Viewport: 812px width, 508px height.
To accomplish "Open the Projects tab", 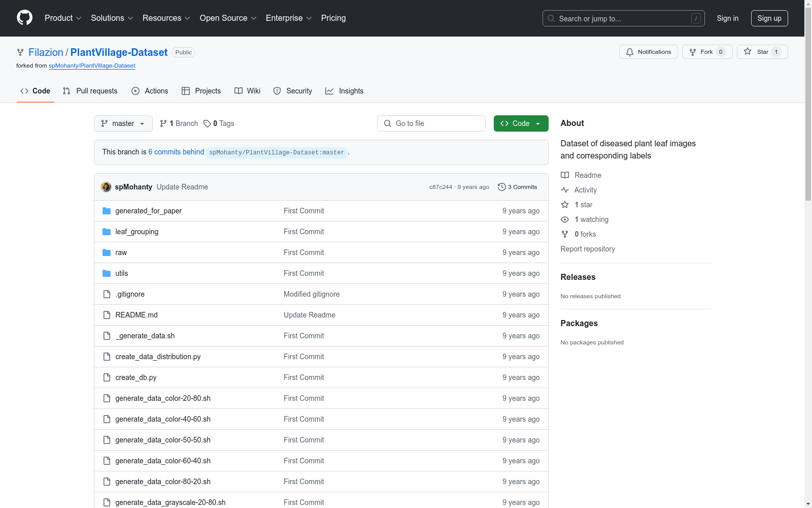I will [201, 91].
